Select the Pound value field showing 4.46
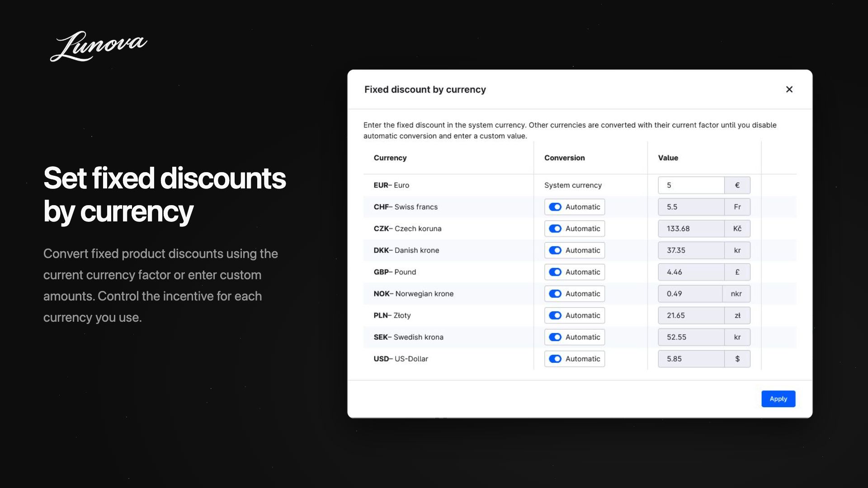Screen dimensions: 868x488 [x=691, y=272]
